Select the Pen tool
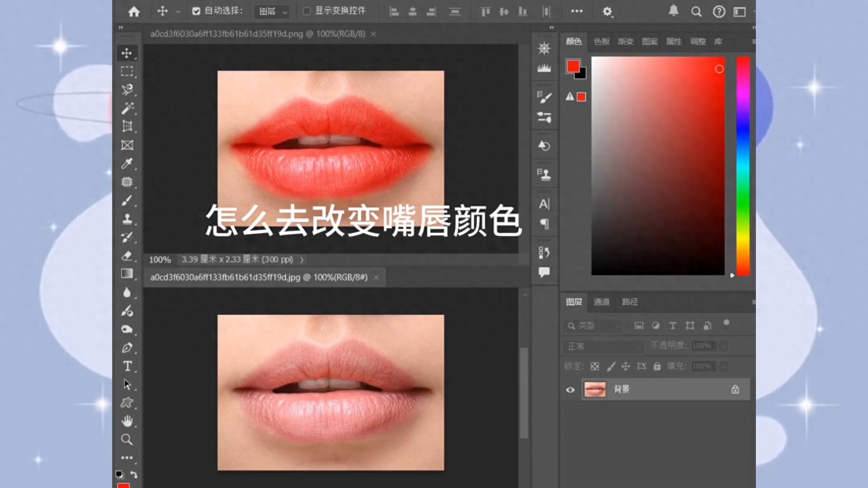 (127, 348)
